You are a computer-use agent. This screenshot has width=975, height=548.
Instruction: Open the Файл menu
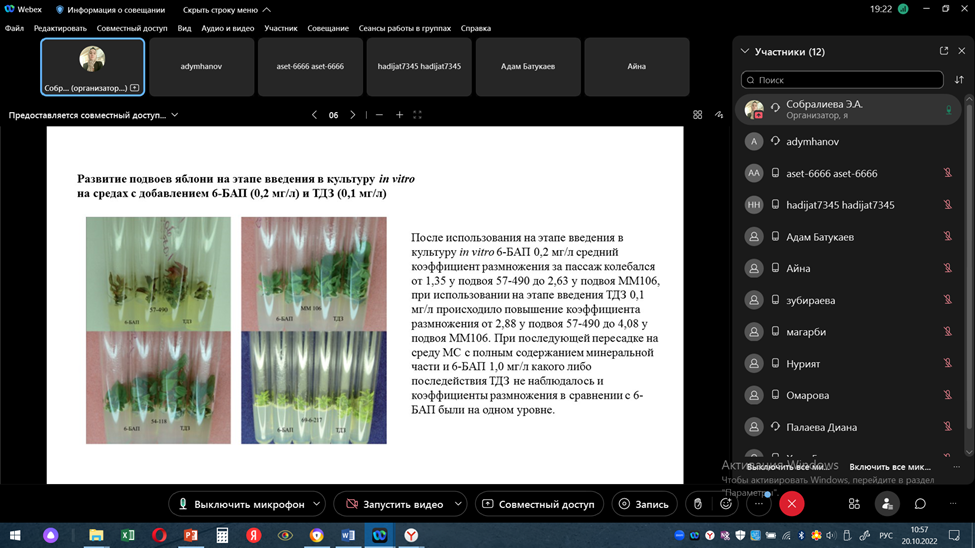click(14, 28)
